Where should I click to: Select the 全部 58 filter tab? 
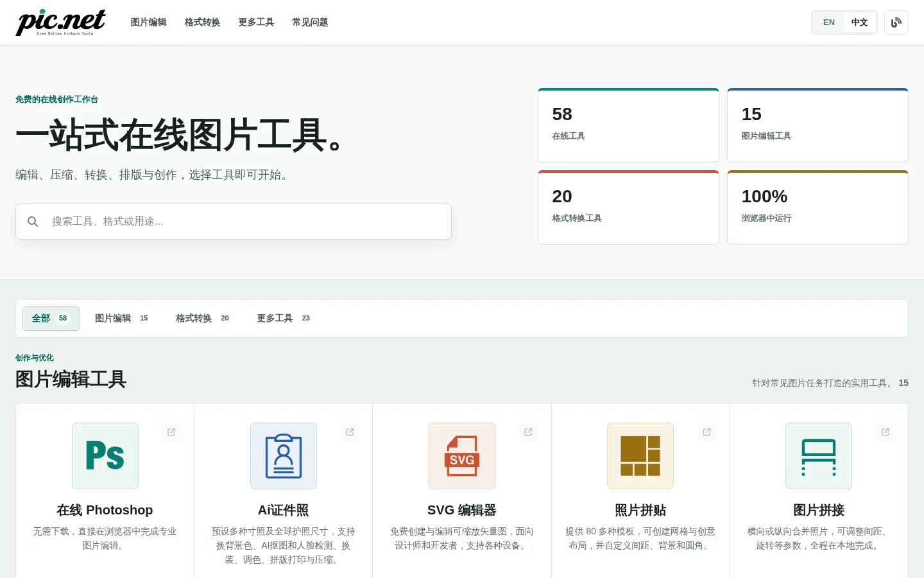(x=51, y=319)
